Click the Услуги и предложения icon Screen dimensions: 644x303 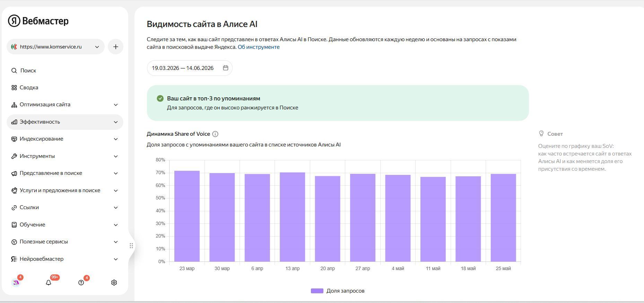[x=14, y=190]
